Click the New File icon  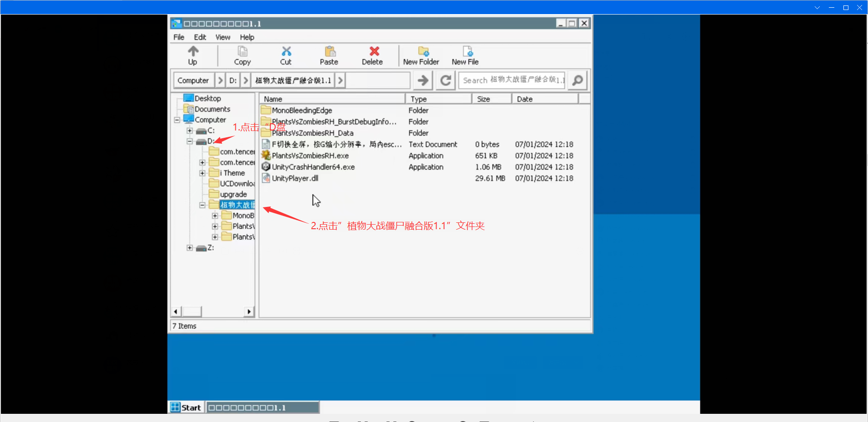(467, 51)
